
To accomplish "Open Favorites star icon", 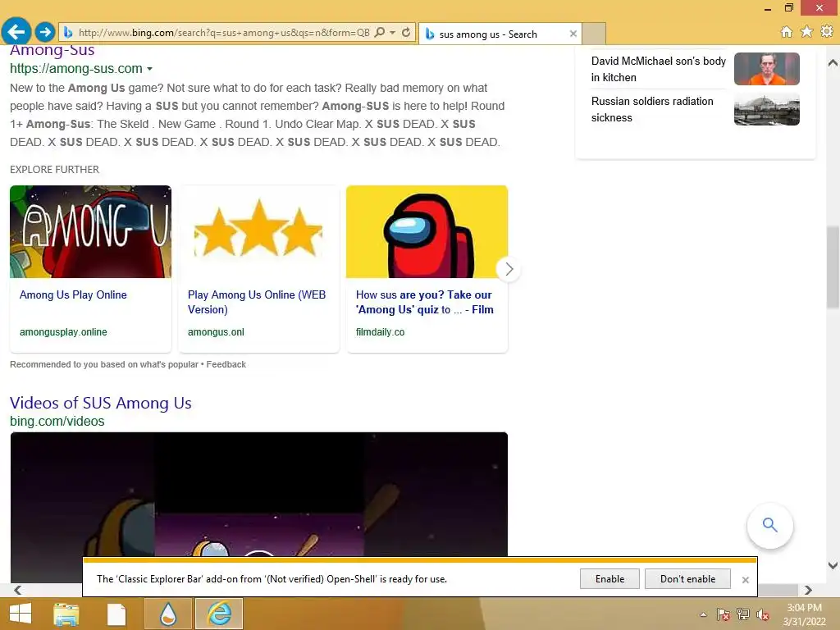I will tap(806, 32).
